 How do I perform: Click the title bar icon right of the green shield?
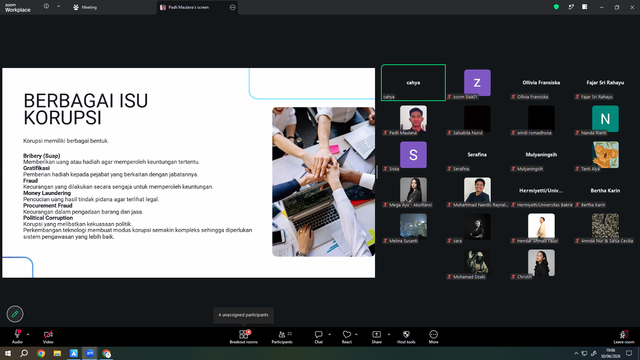[571, 7]
